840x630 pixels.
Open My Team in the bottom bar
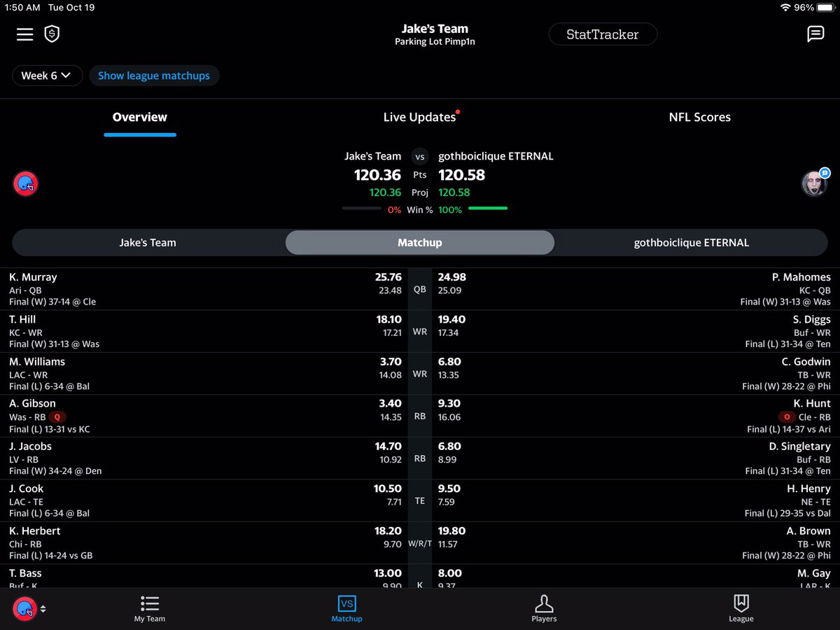(x=150, y=609)
